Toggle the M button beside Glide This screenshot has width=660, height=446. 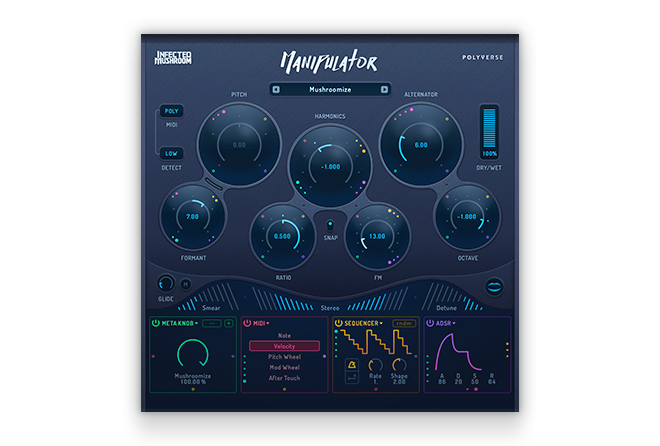(186, 284)
